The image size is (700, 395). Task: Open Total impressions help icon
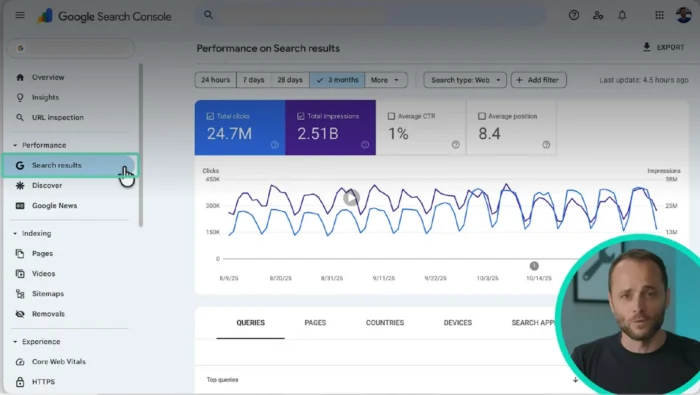pos(365,145)
